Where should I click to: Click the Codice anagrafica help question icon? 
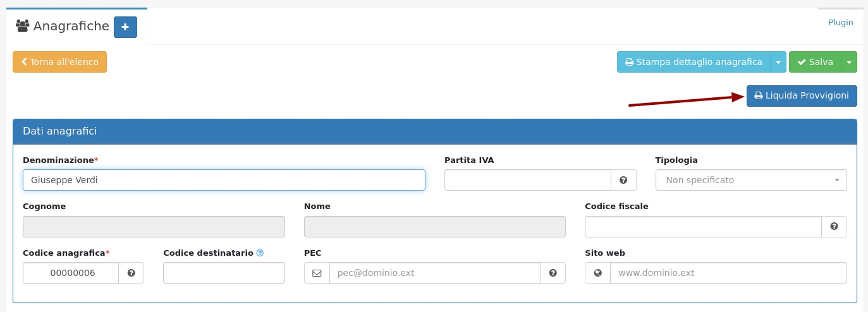(131, 273)
